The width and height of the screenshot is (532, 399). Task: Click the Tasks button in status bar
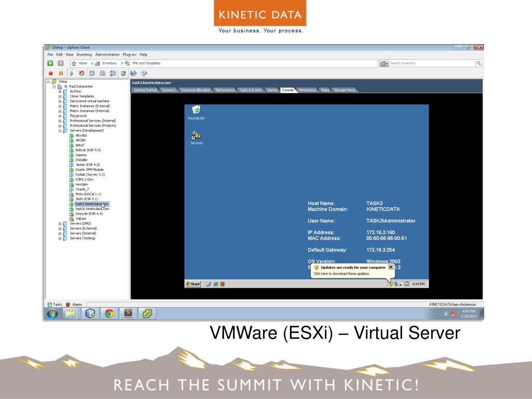coord(55,304)
